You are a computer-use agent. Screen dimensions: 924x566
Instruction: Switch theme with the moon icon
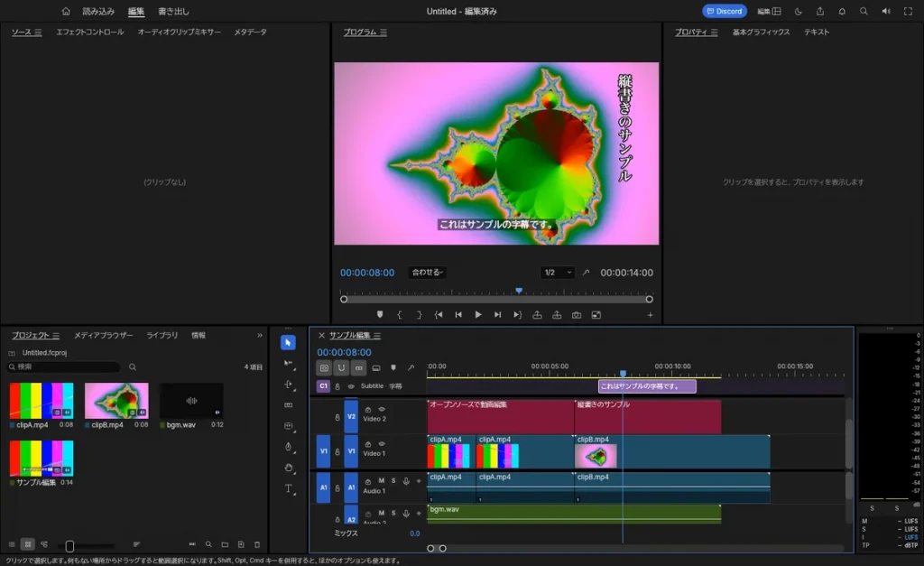[799, 11]
